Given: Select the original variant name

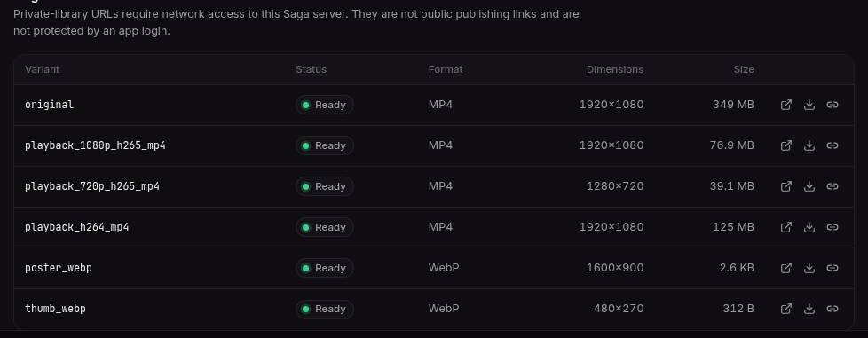Looking at the screenshot, I should (x=50, y=105).
